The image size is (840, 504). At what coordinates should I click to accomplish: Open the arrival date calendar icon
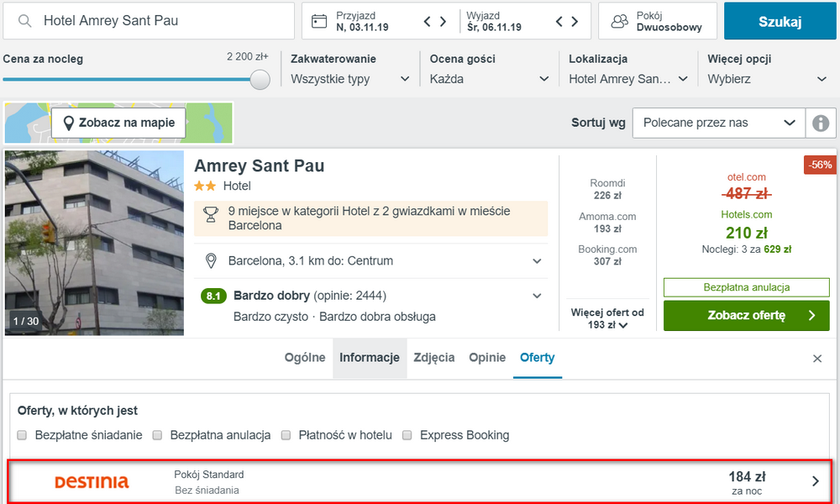point(319,22)
